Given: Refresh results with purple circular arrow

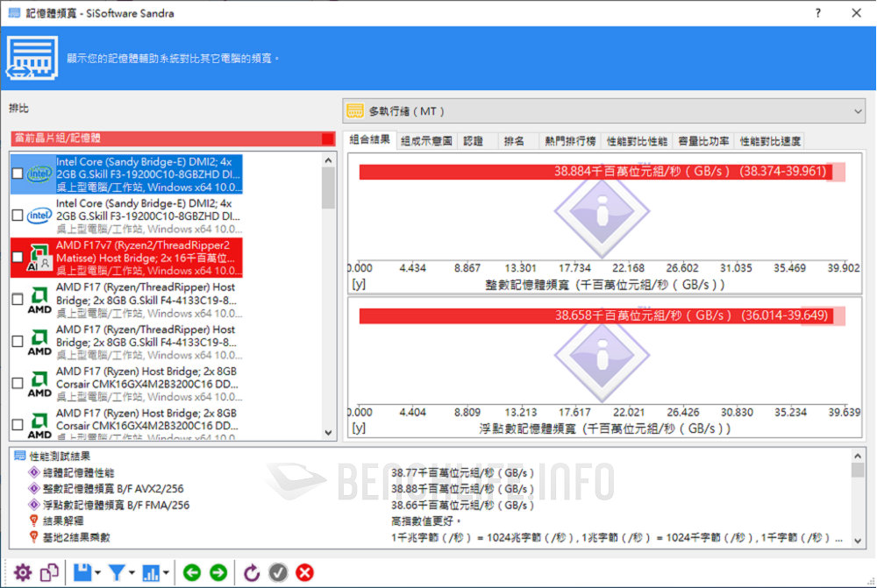Looking at the screenshot, I should [x=252, y=572].
